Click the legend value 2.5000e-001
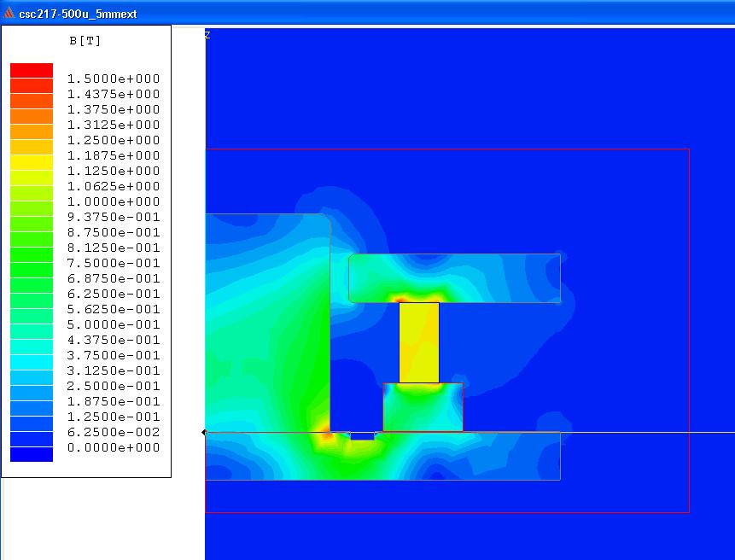 point(114,386)
